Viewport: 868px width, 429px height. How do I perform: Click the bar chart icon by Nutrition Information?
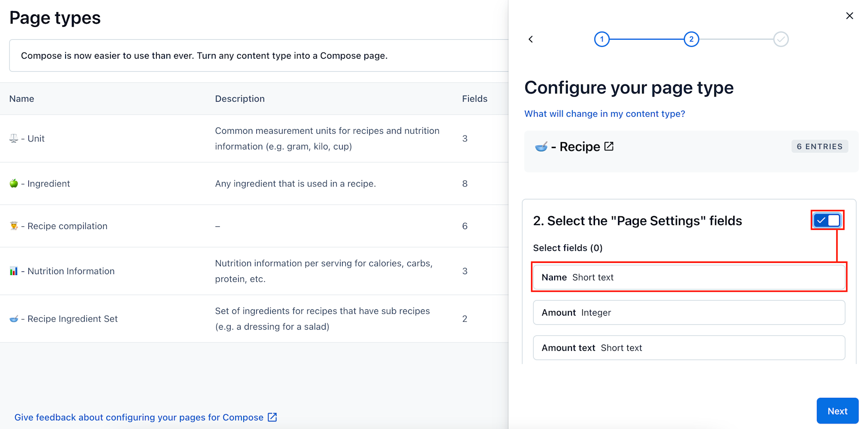click(14, 271)
